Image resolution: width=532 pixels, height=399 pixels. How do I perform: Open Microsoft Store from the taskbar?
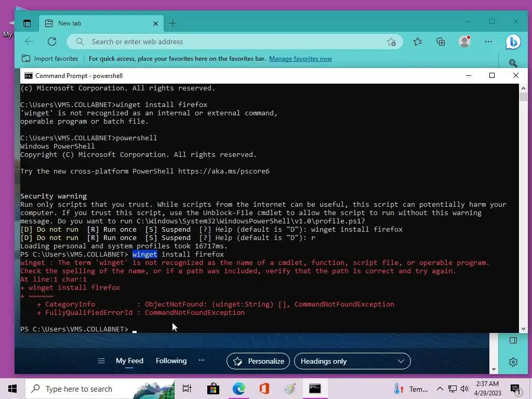[x=213, y=389]
